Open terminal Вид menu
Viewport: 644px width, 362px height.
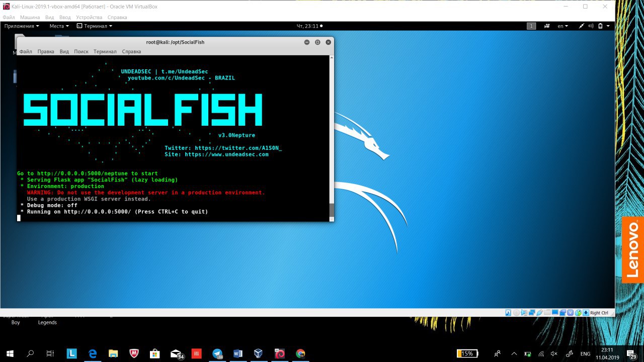click(x=64, y=51)
